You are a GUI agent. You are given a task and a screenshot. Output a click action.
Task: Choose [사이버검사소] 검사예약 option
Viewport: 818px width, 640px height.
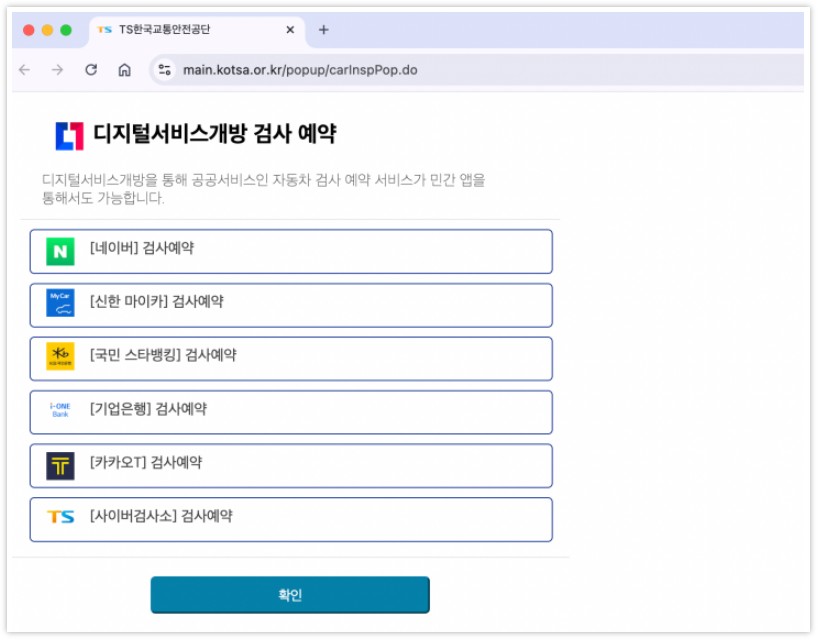291,520
